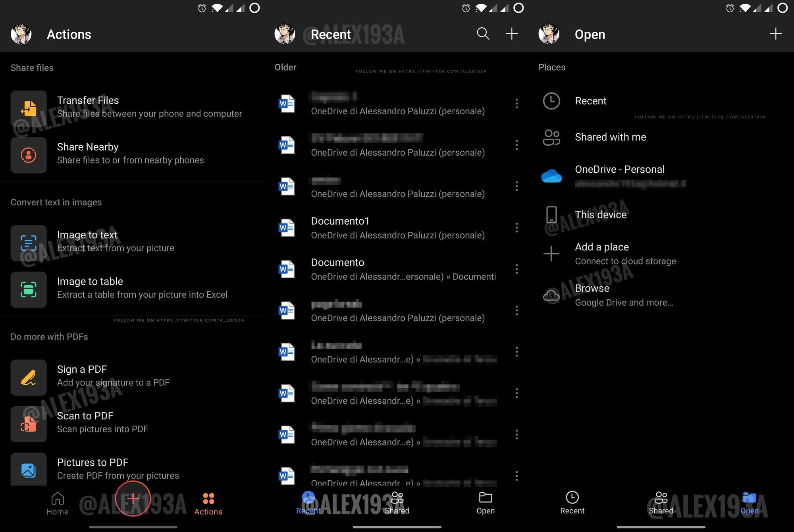Open more options for third recent document
Screen dimensions: 794x532
(516, 186)
